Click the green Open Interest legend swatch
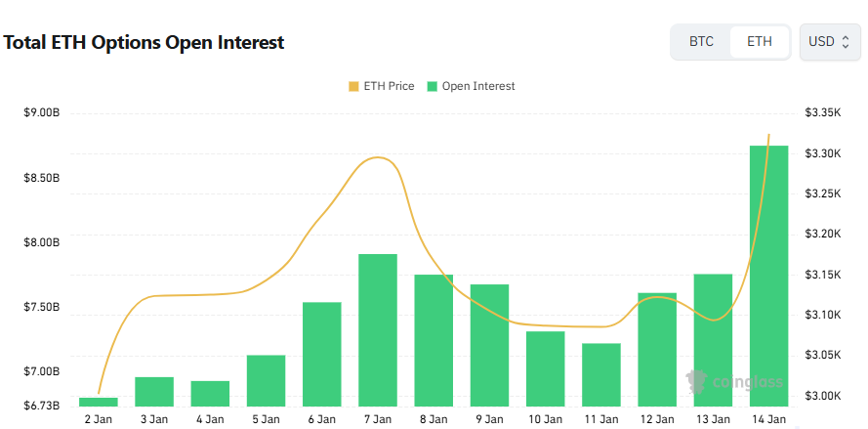868x429 pixels. tap(434, 86)
